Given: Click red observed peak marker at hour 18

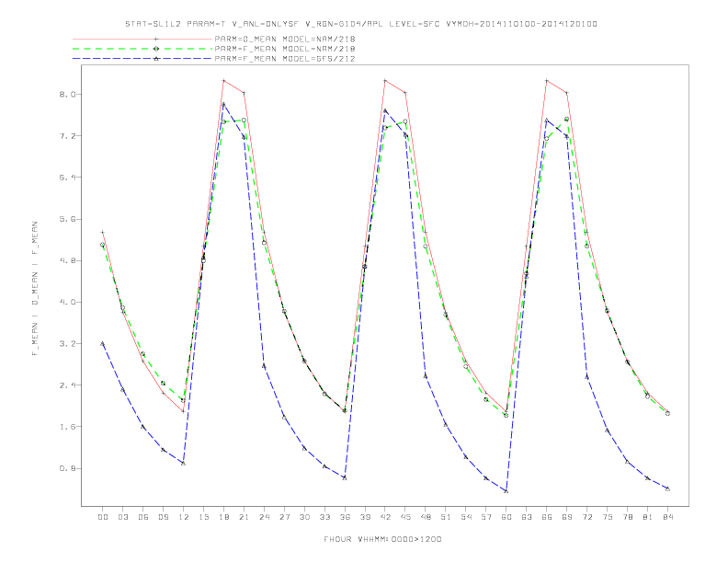Looking at the screenshot, I should pyautogui.click(x=223, y=81).
